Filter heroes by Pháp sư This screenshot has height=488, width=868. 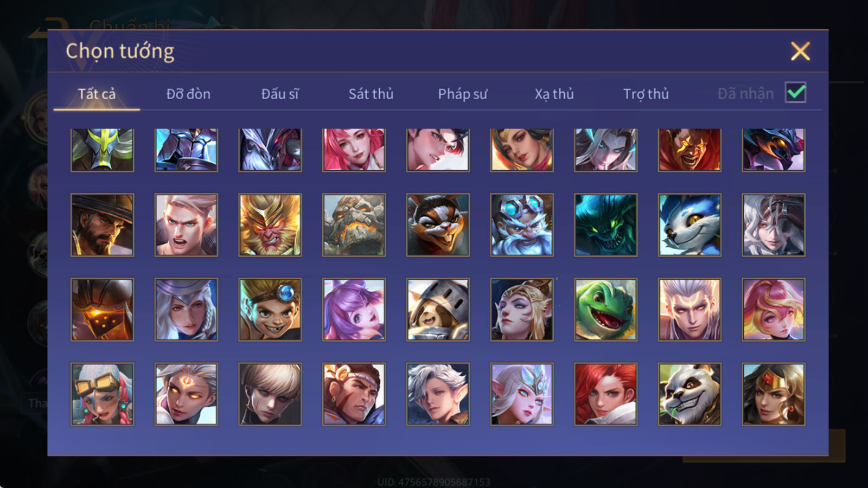tap(463, 94)
